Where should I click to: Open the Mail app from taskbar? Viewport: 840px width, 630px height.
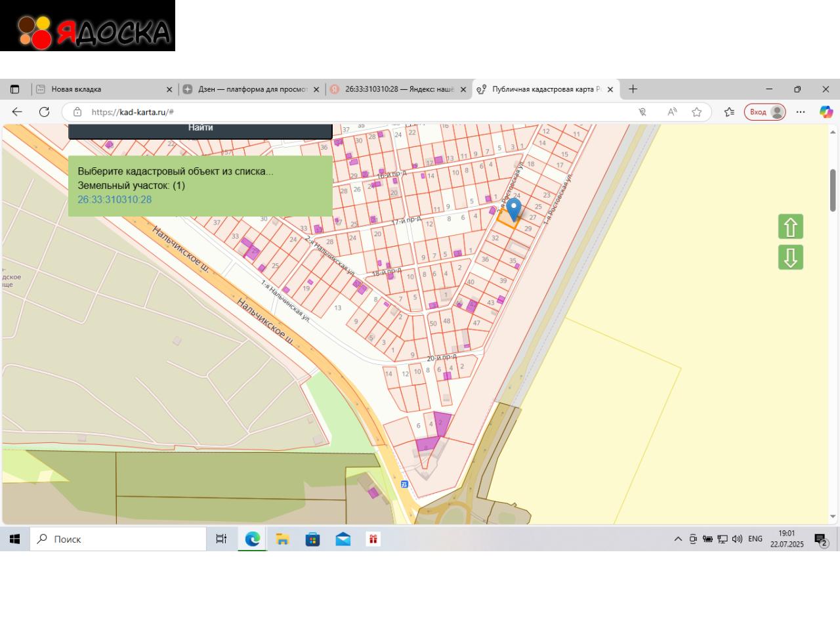coord(343,539)
